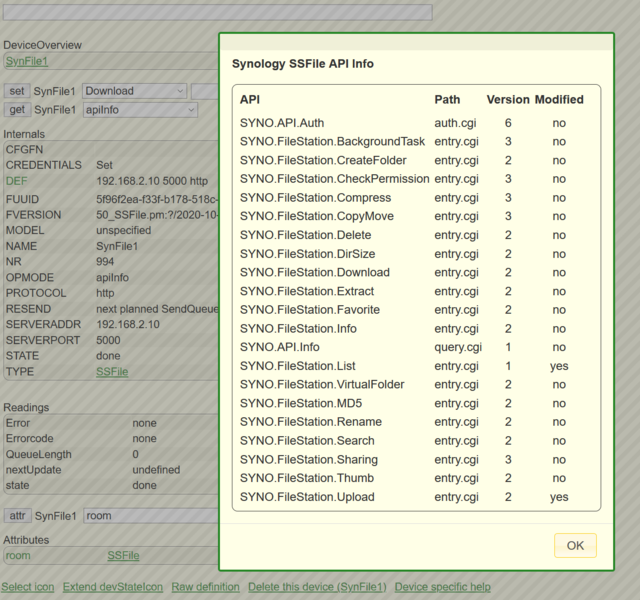Screen dimensions: 640x600
Task: Click the Modified column header
Action: [x=559, y=100]
